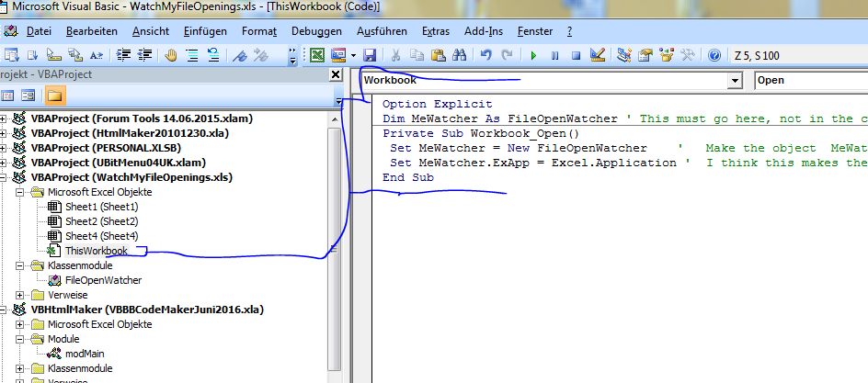Outdent the selected code block
The width and height of the screenshot is (868, 383).
(144, 55)
